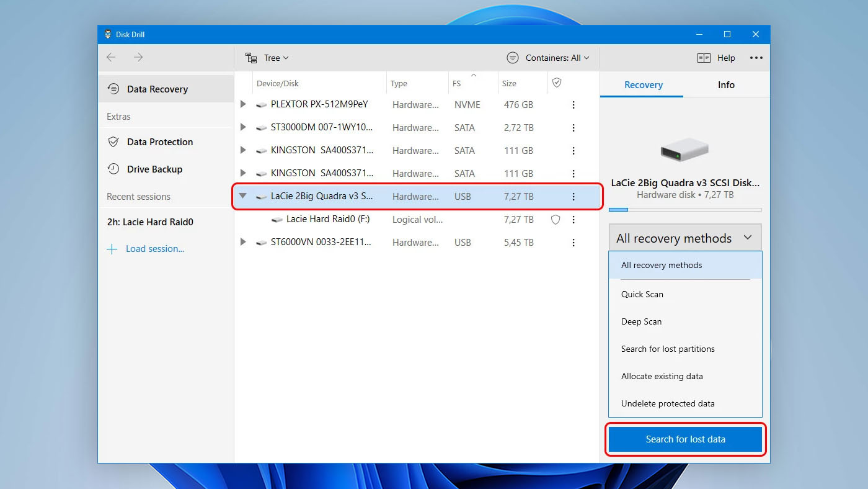Select the 476 GB size cell
Screen dimensions: 868x489
[518, 105]
